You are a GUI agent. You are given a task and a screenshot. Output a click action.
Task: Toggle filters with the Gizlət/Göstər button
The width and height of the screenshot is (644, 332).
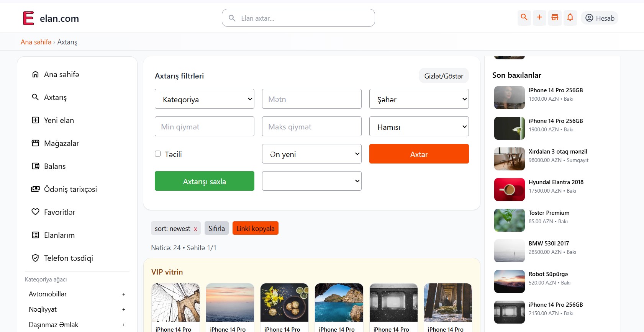443,76
